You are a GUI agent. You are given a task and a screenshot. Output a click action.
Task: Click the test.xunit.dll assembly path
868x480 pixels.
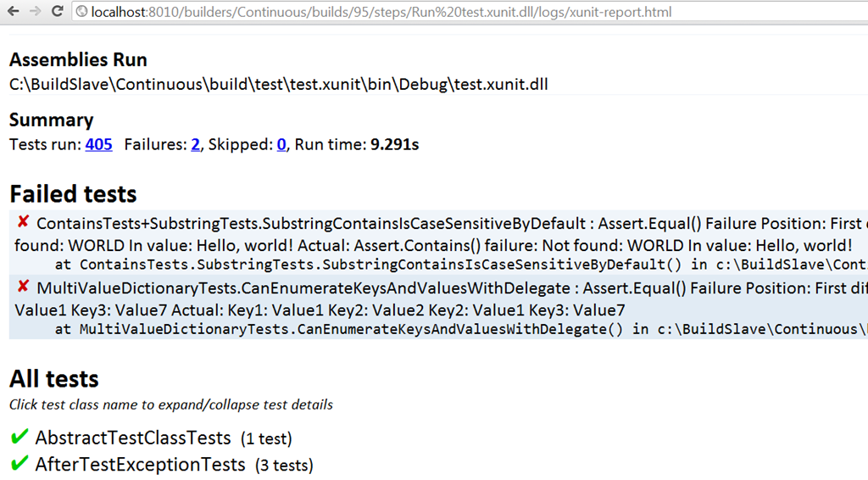coord(278,84)
